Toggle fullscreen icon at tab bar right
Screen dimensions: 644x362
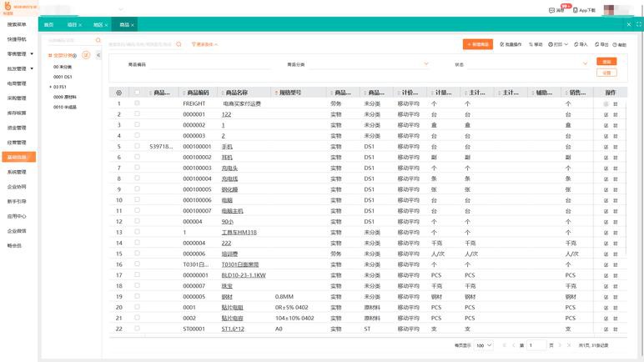[639, 24]
